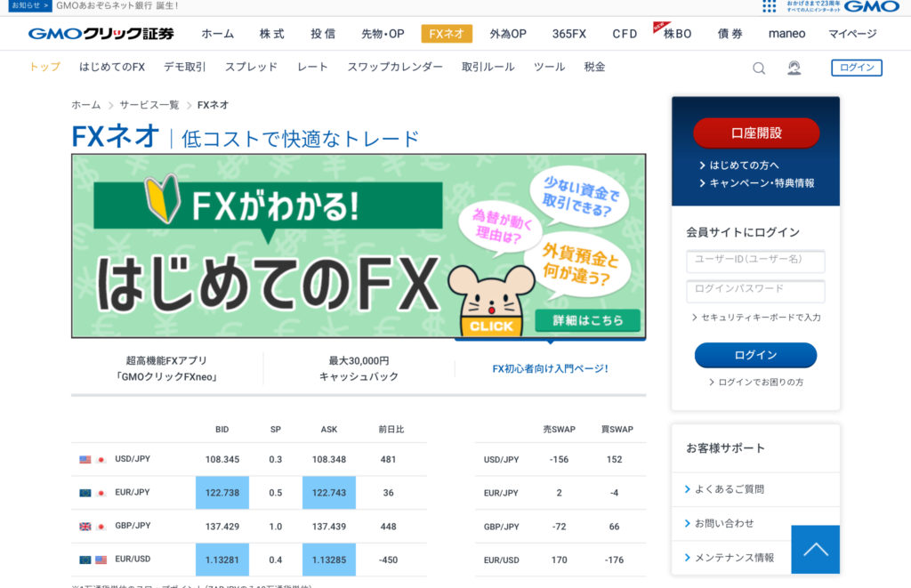Click the GMO logo at top right
The width and height of the screenshot is (911, 588).
[x=872, y=6]
